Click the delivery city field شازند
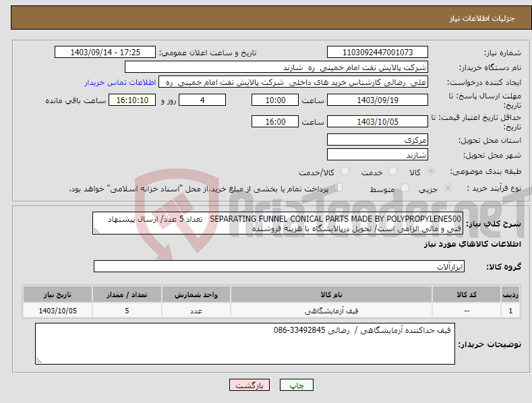532x403 pixels. pos(378,155)
